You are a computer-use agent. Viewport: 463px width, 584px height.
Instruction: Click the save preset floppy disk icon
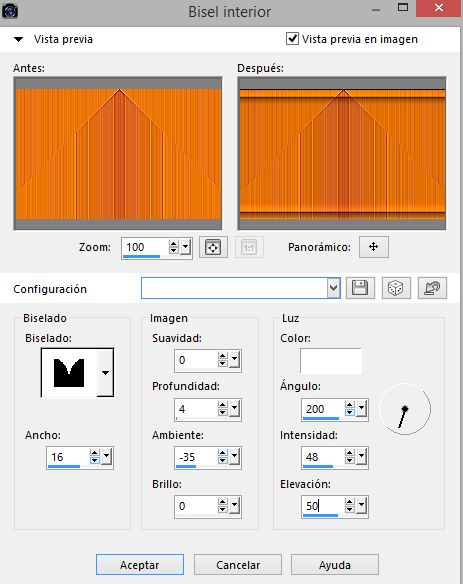(x=360, y=288)
